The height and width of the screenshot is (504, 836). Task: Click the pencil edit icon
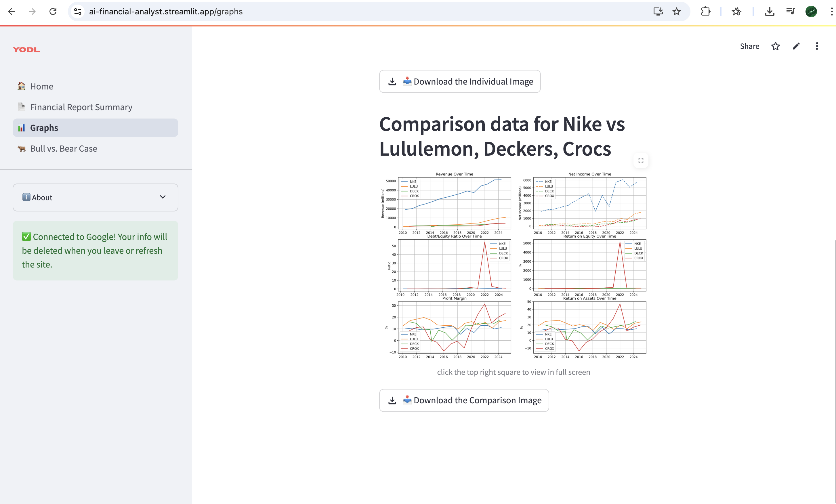point(796,46)
